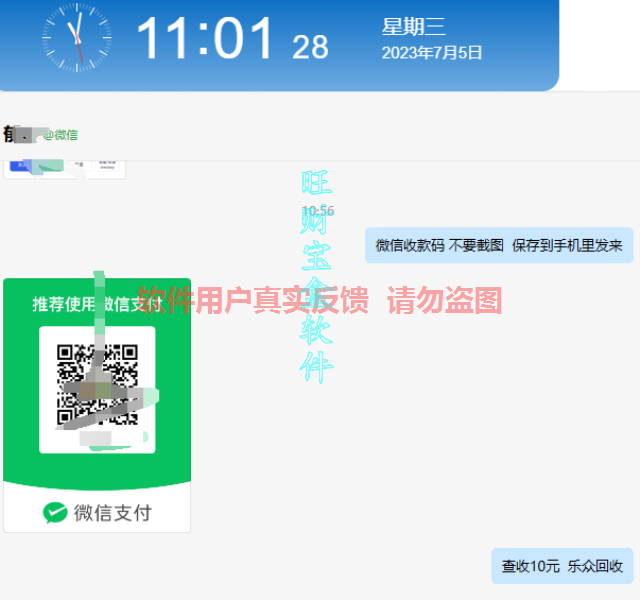Viewport: 640px width, 600px height.
Task: Click the 微信支付 text under the QR code
Action: pos(112,513)
